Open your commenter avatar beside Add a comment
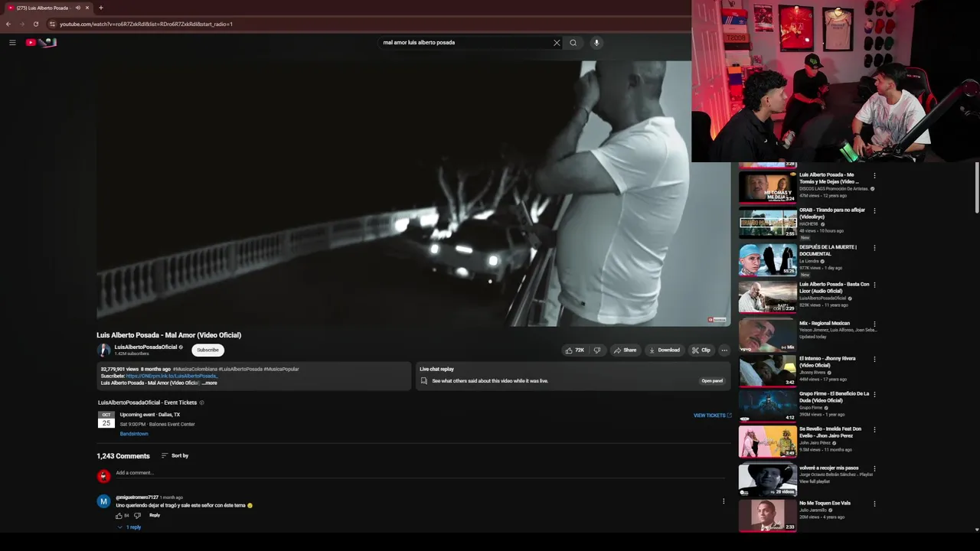This screenshot has width=980, height=551. click(104, 476)
